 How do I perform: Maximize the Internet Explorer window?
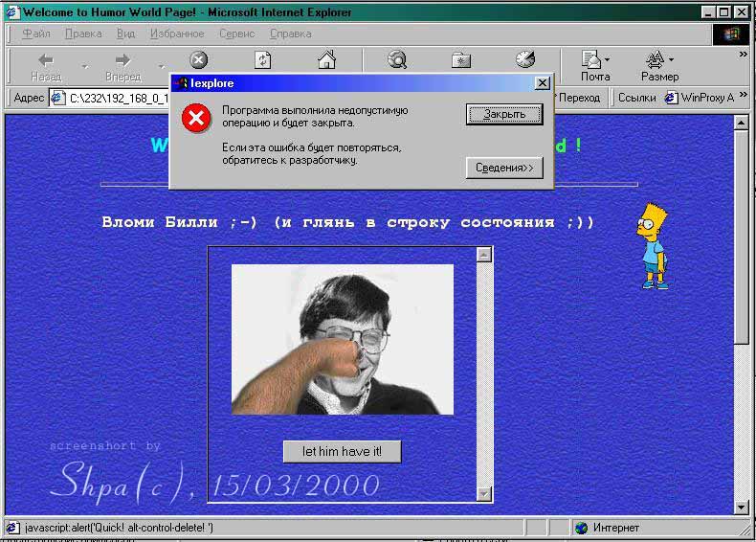(723, 12)
